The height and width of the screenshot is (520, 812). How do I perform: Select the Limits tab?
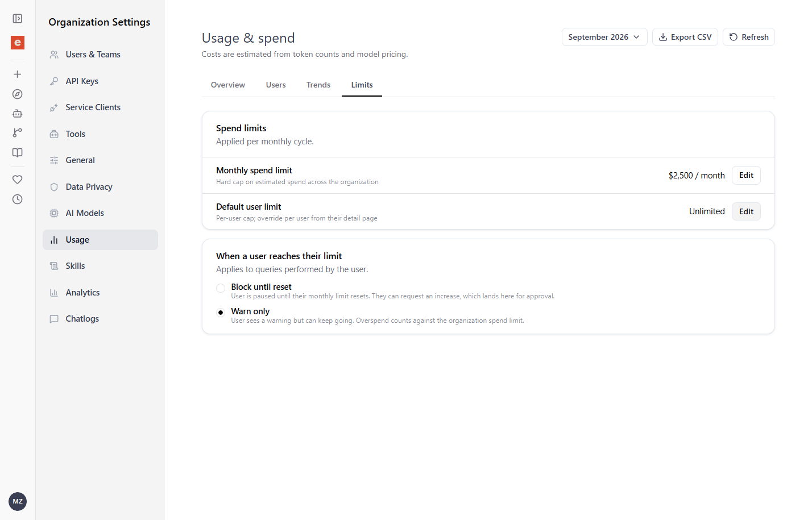pyautogui.click(x=362, y=85)
